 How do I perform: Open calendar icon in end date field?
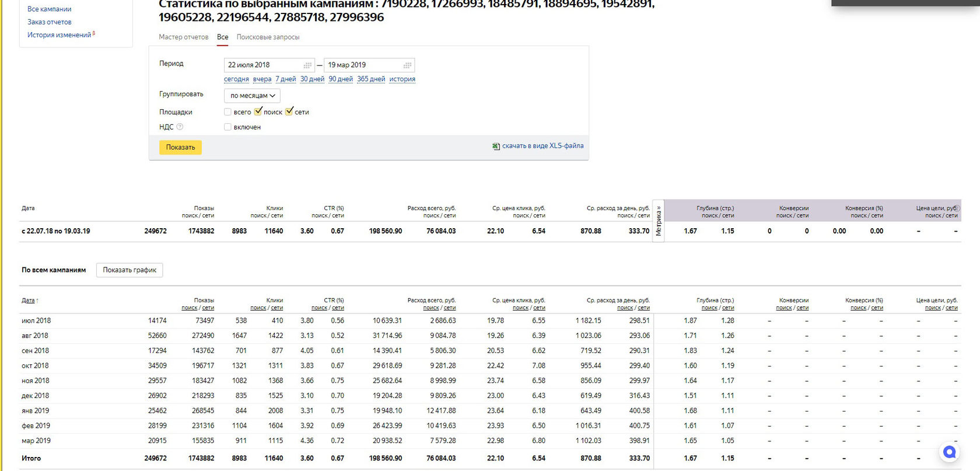coord(407,65)
